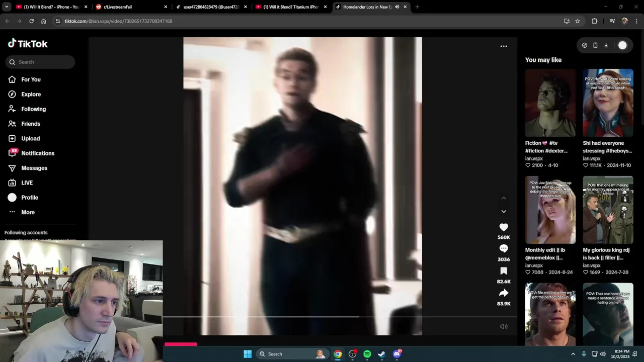Screen dimensions: 644x362
Task: Share video with arrow icon
Action: pyautogui.click(x=504, y=293)
